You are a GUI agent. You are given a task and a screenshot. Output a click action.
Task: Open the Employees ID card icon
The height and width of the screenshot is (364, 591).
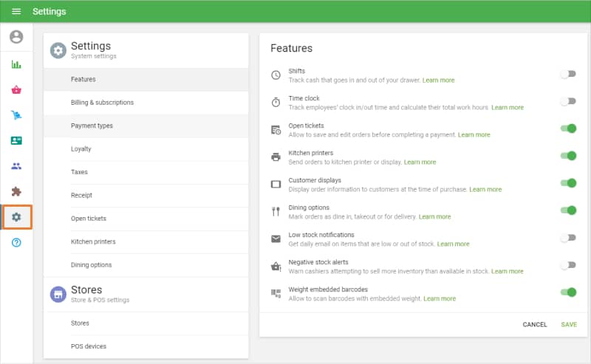16,140
